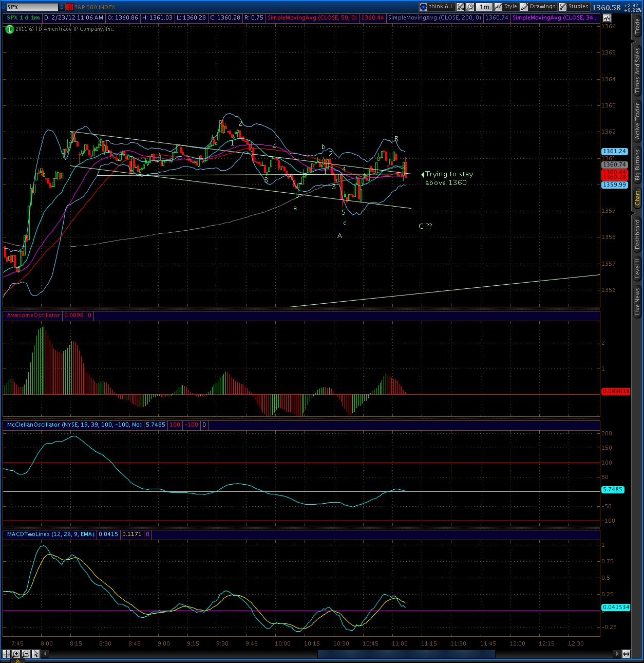644x663 pixels.
Task: Open the Studies menu
Action: (x=574, y=7)
